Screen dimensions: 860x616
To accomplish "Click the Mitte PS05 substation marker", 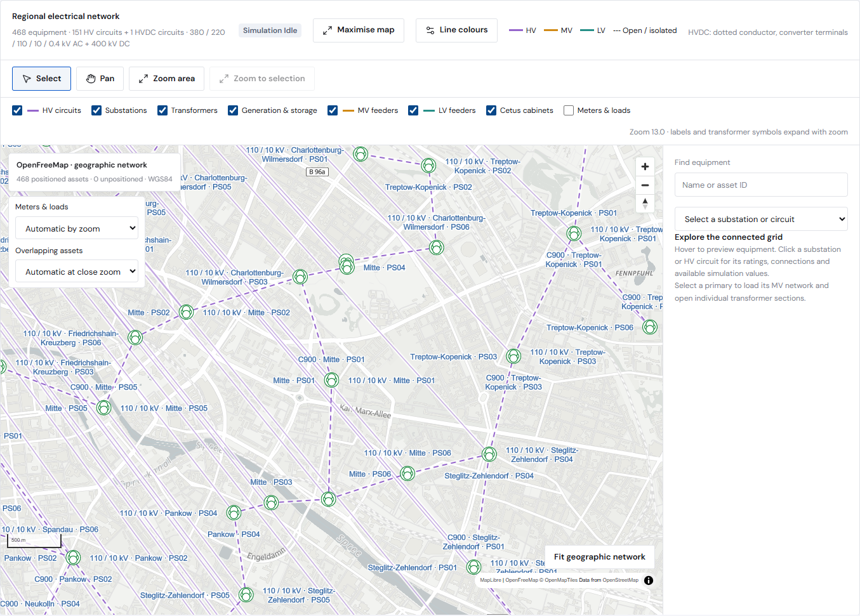I will [104, 408].
